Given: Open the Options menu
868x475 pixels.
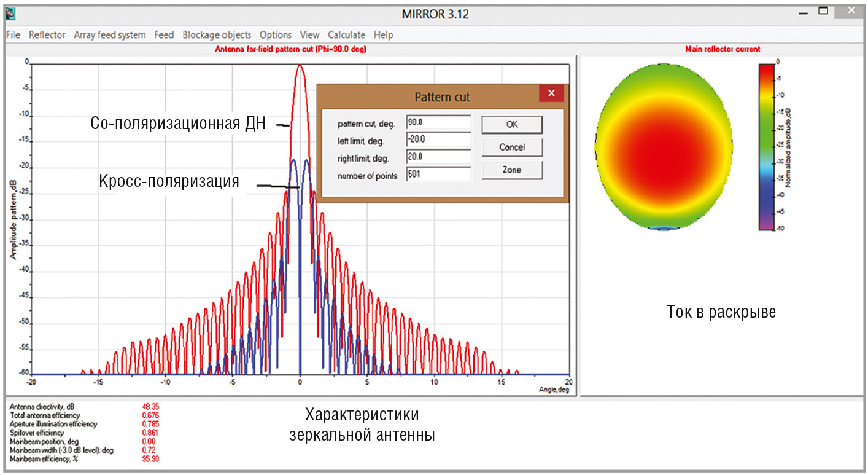Looking at the screenshot, I should pyautogui.click(x=275, y=35).
